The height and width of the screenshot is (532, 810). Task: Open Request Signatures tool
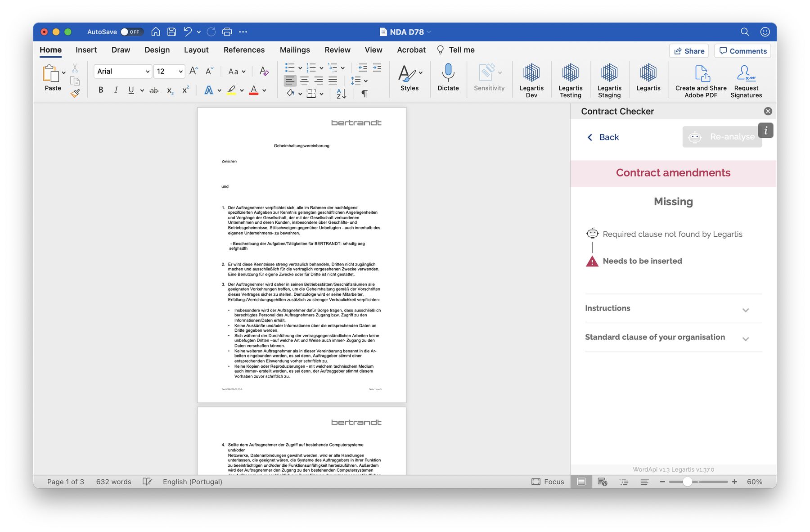pos(746,81)
